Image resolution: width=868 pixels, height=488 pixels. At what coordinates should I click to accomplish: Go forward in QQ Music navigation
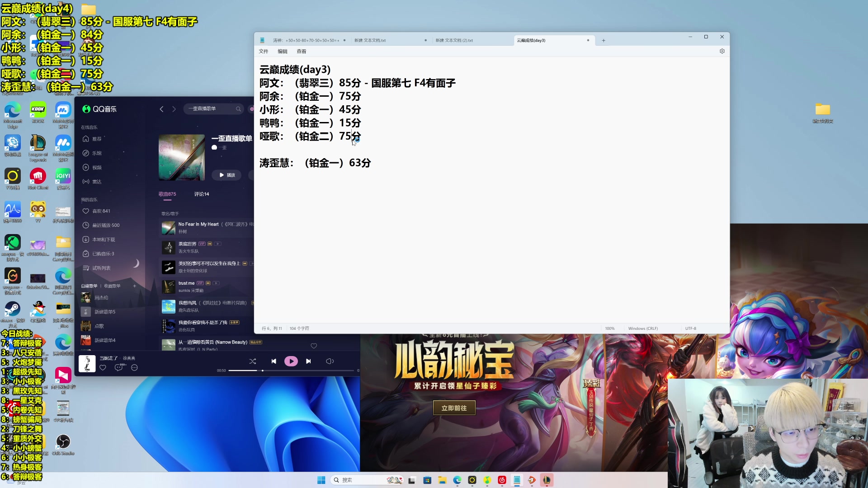[x=174, y=109]
